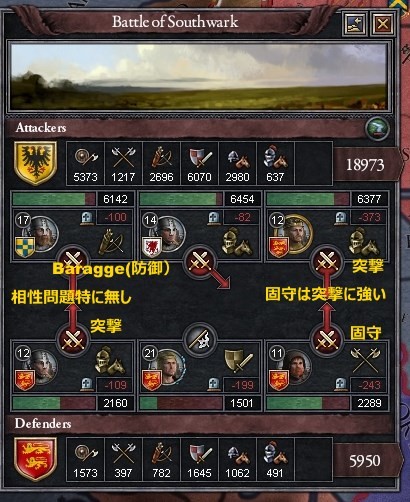Click the battlefield landscape banner image
This screenshot has height=502, width=410.
point(200,76)
